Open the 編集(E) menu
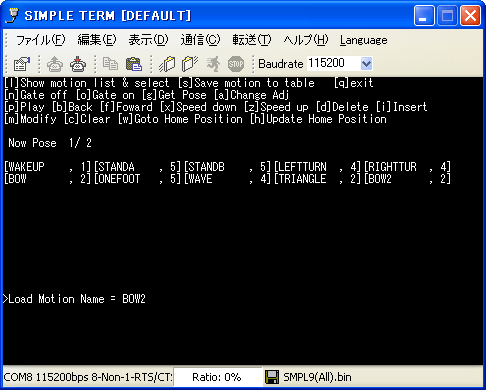This screenshot has width=486, height=390. [97, 40]
